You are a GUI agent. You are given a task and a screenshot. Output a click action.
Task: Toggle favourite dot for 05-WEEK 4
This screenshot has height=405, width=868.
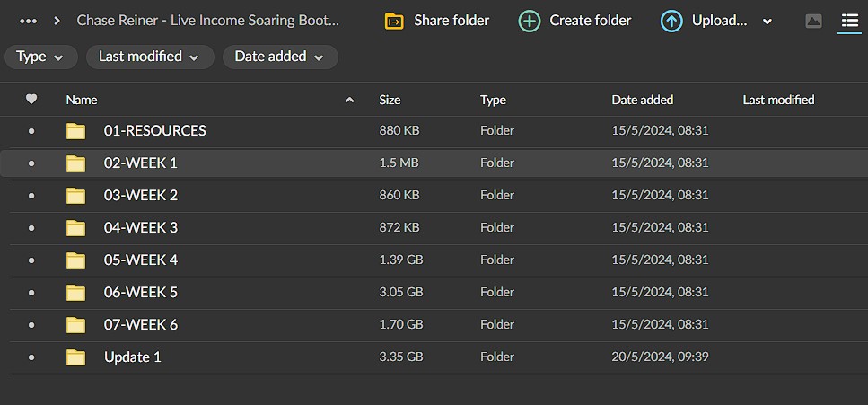pos(31,260)
